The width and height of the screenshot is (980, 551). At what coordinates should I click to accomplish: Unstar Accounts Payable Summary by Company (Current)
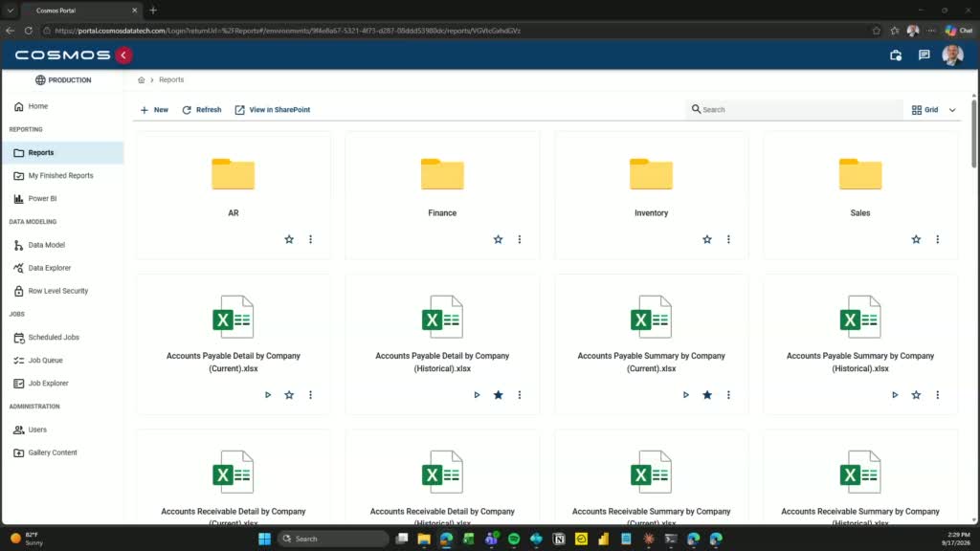(x=707, y=395)
